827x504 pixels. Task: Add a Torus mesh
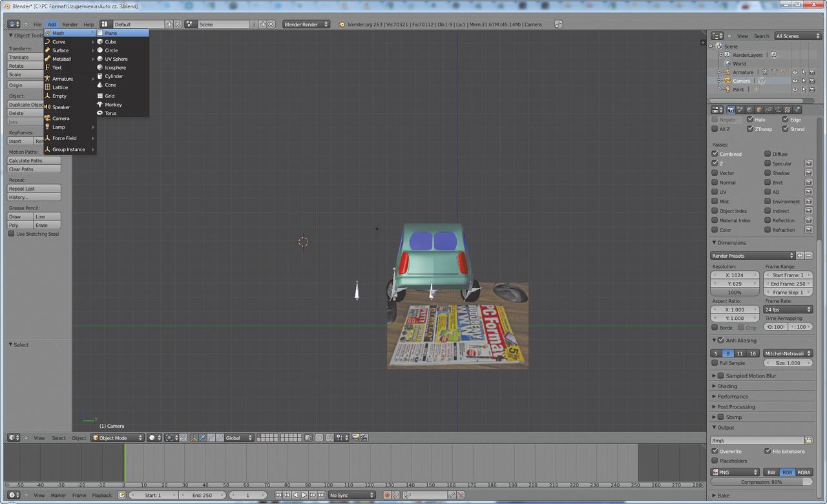(122, 113)
